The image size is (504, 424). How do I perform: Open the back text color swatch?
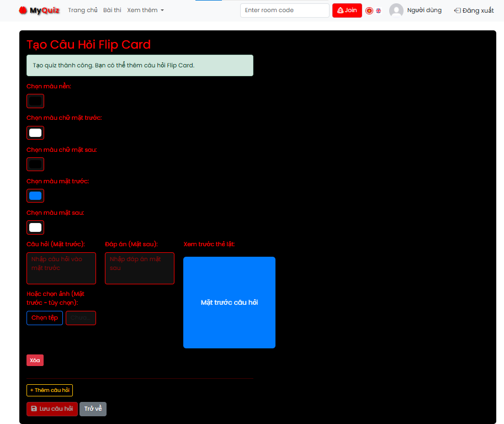pyautogui.click(x=35, y=165)
